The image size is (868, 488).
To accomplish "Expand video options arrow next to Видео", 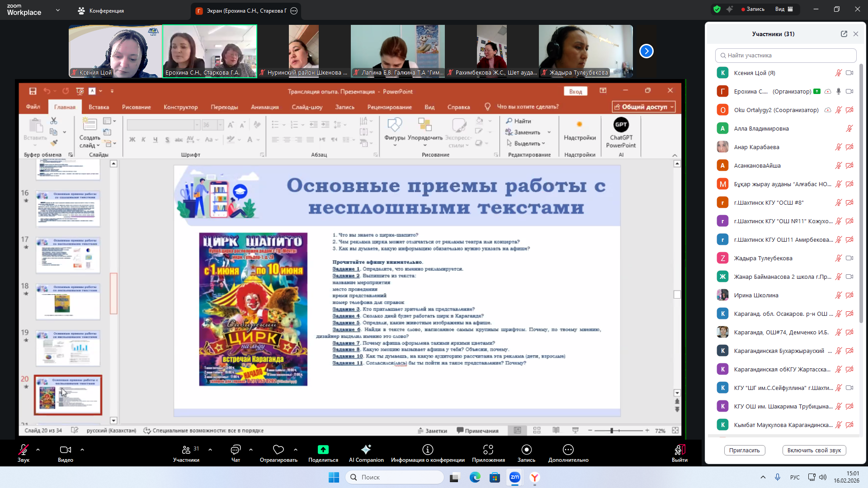I will tap(82, 450).
